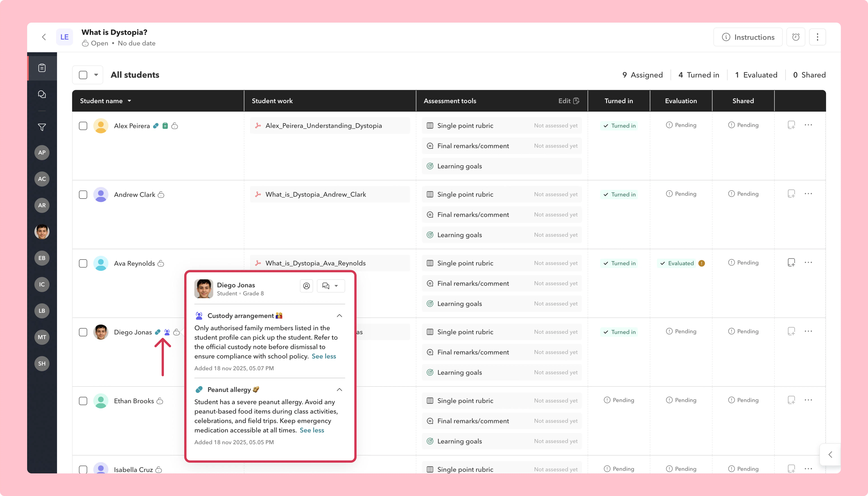Open the three-dot header options menu

point(817,37)
